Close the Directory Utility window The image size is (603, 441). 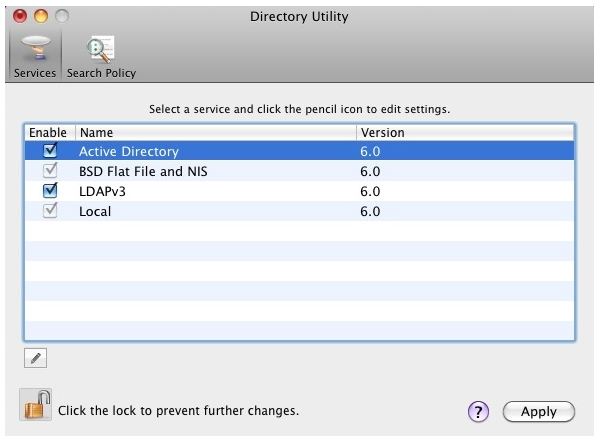tap(20, 16)
